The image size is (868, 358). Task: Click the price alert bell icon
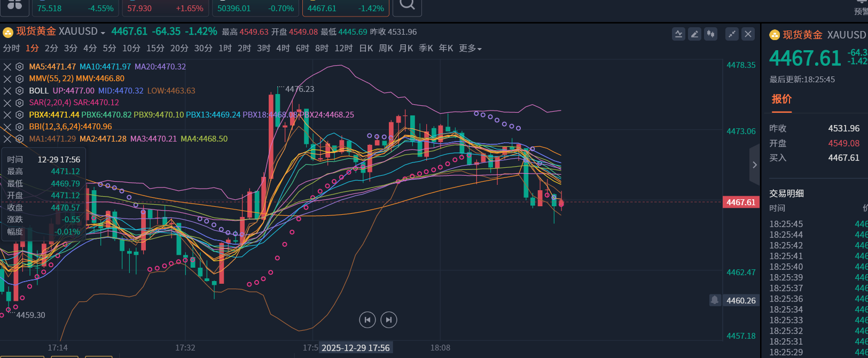(715, 300)
